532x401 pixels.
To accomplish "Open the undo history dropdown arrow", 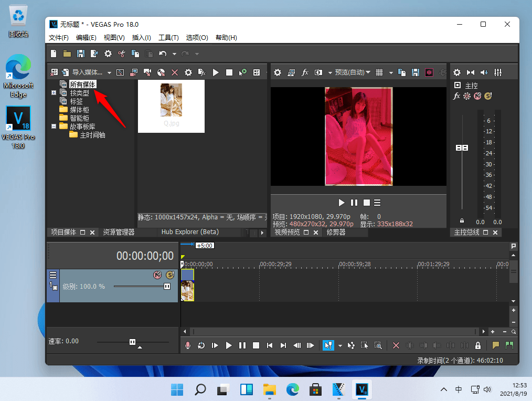I will point(174,54).
